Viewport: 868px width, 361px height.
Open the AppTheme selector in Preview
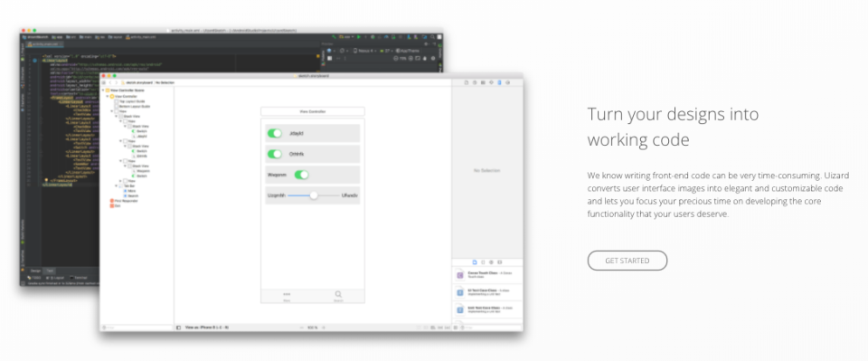pyautogui.click(x=409, y=51)
